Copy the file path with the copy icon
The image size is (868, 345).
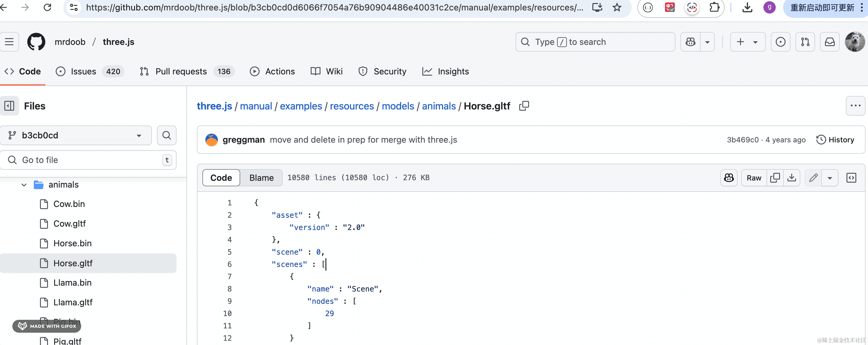click(524, 106)
